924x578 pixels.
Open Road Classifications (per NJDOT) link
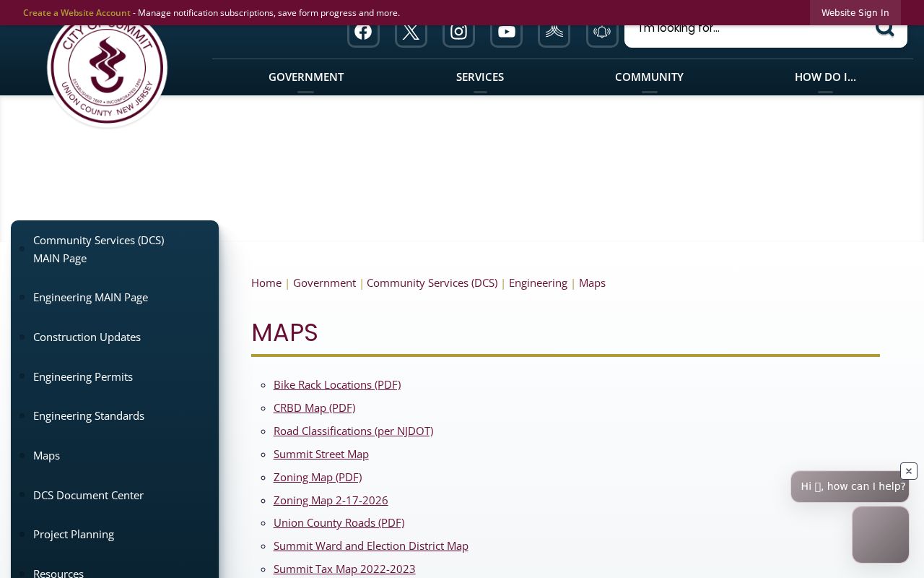point(353,431)
